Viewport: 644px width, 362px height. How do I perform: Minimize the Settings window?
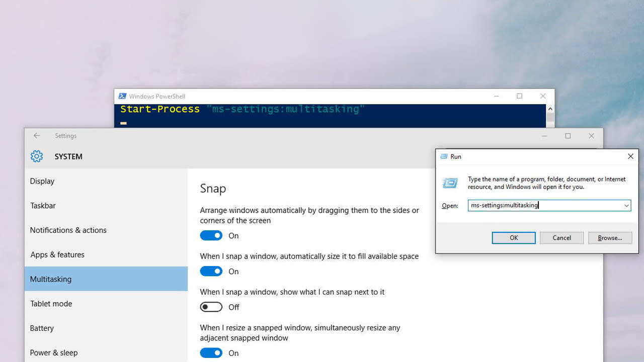pyautogui.click(x=545, y=136)
